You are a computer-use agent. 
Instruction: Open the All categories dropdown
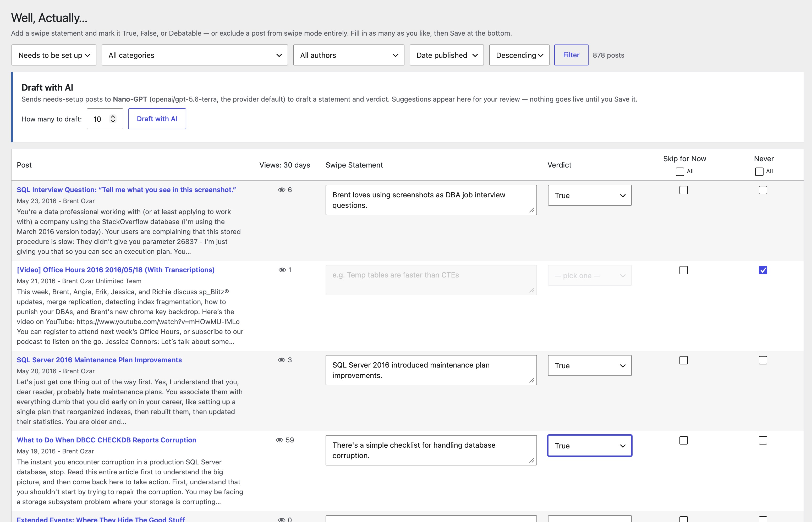coord(195,55)
